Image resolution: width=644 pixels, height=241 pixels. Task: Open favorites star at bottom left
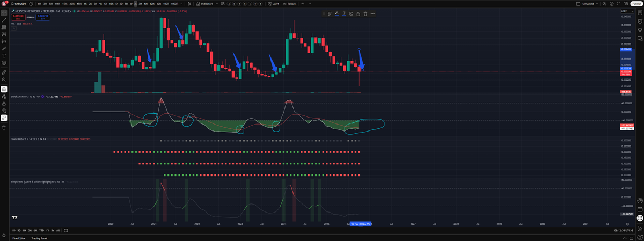pyautogui.click(x=4, y=235)
